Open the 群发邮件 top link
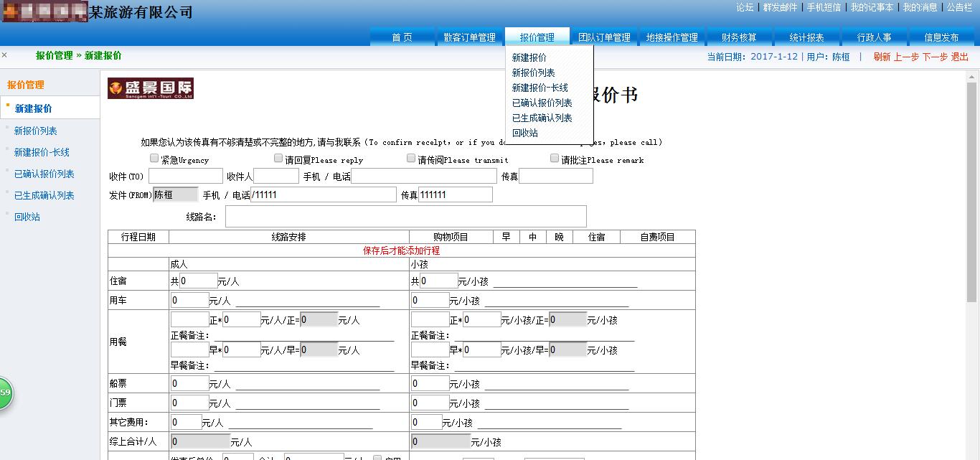The height and width of the screenshot is (460, 980). coord(780,7)
